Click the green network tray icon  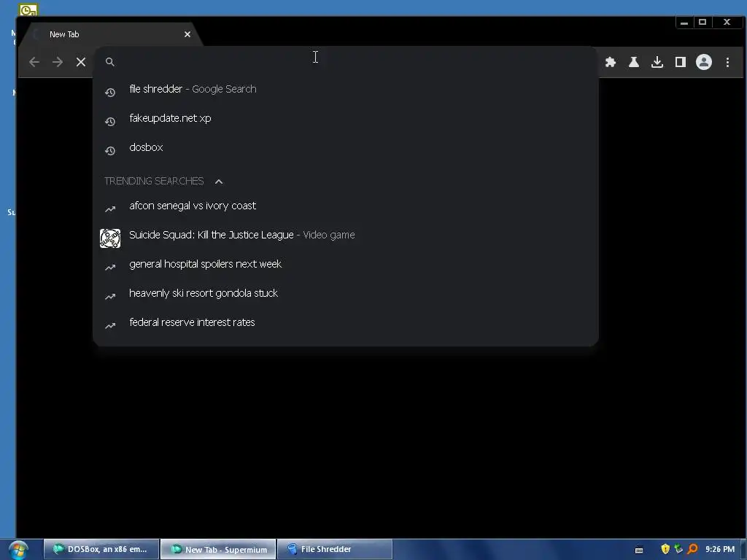coord(678,549)
